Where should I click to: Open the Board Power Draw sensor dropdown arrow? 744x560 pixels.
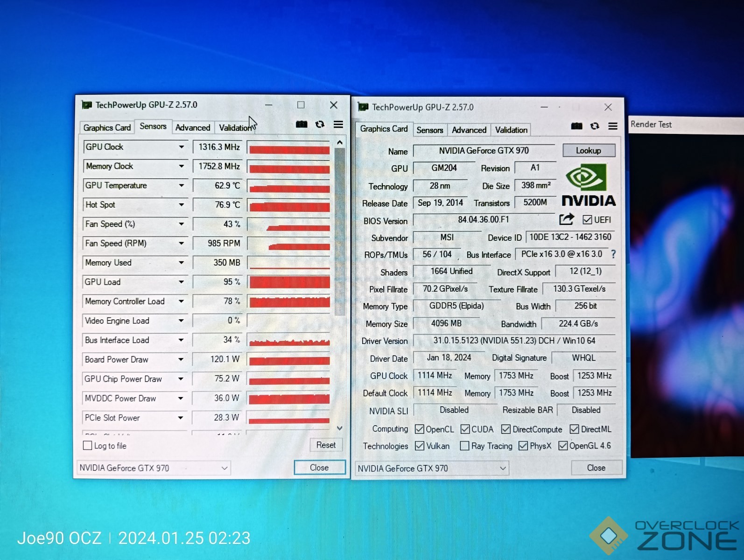click(181, 360)
